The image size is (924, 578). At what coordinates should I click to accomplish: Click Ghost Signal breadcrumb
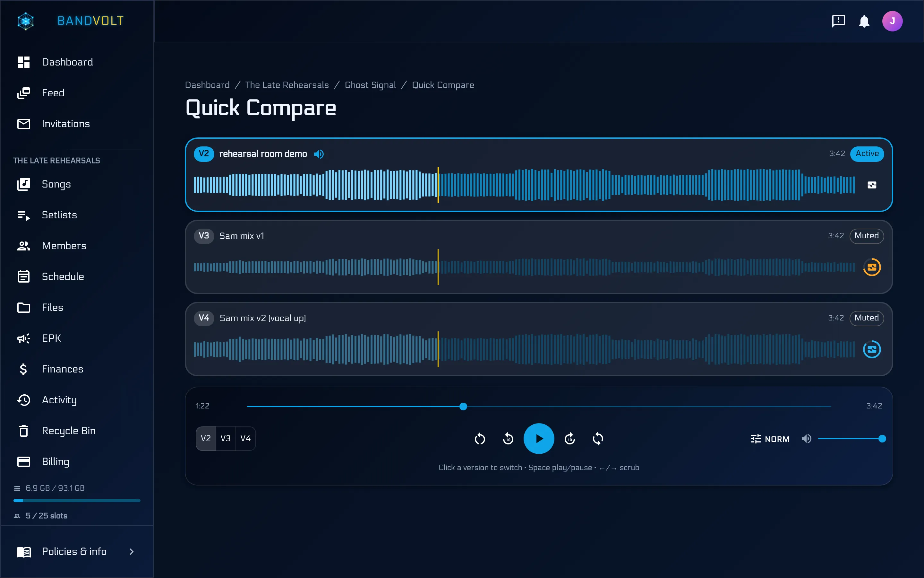(370, 85)
